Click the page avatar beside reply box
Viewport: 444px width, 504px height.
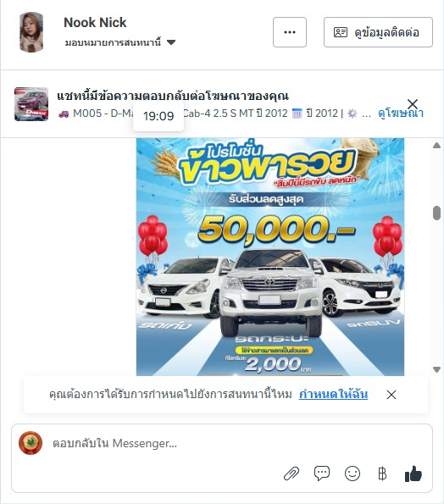click(x=31, y=443)
